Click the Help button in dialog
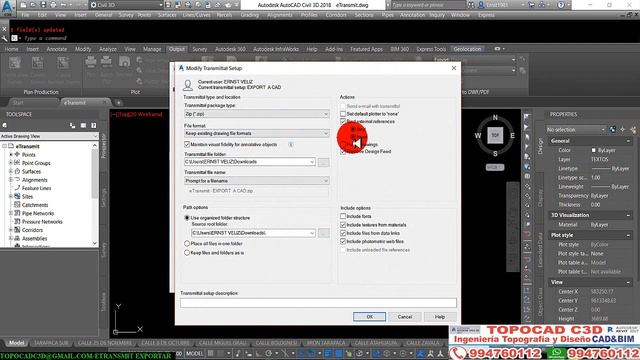640x360 pixels. pos(440,317)
